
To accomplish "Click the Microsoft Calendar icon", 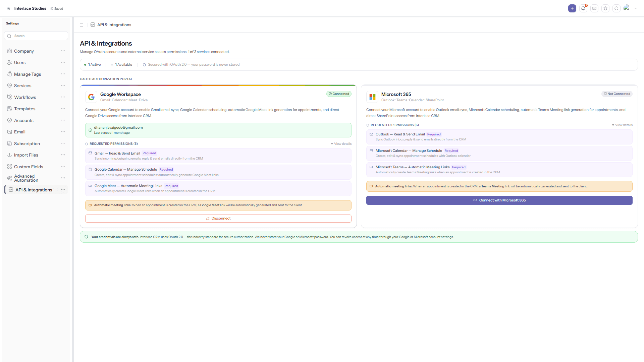I will (x=371, y=150).
